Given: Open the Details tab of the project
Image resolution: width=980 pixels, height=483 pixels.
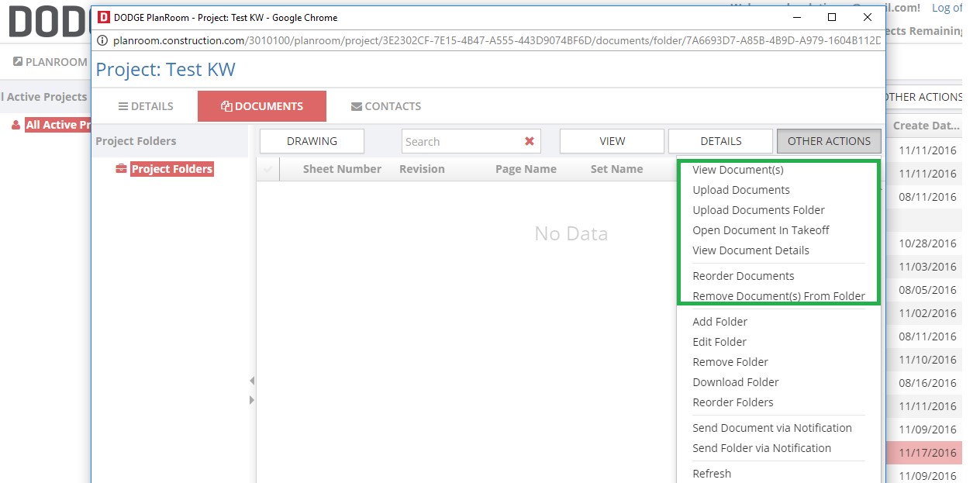Looking at the screenshot, I should tap(145, 106).
